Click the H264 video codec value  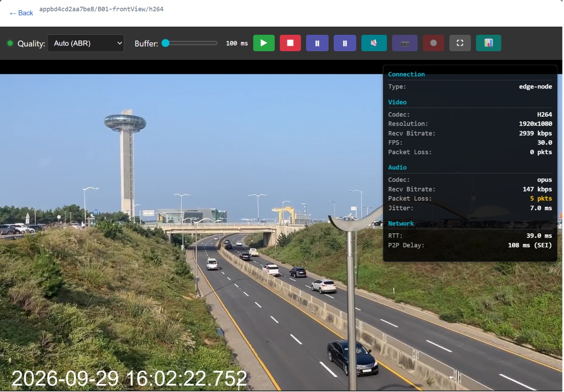click(545, 114)
